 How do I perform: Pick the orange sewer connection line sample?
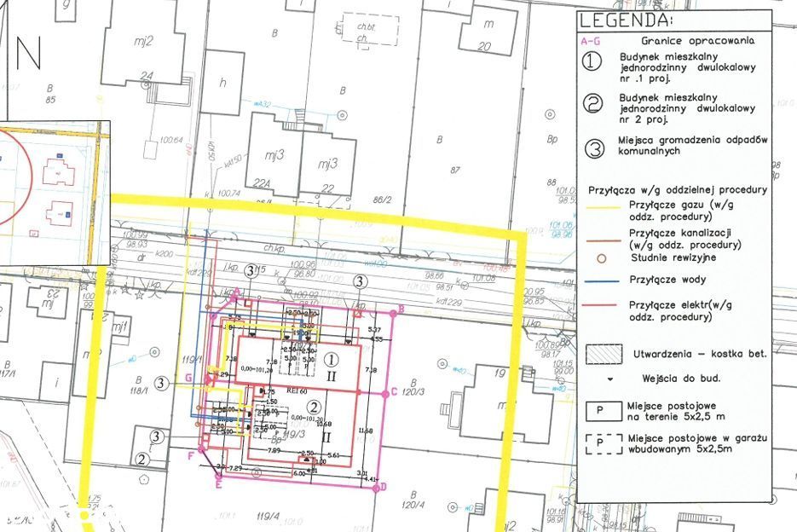(x=603, y=240)
